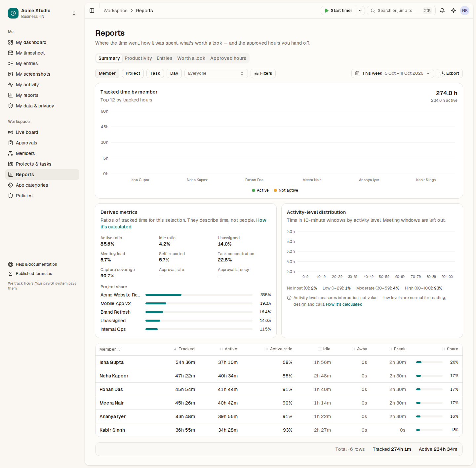Open notifications bell
476x468 pixels.
(442, 11)
